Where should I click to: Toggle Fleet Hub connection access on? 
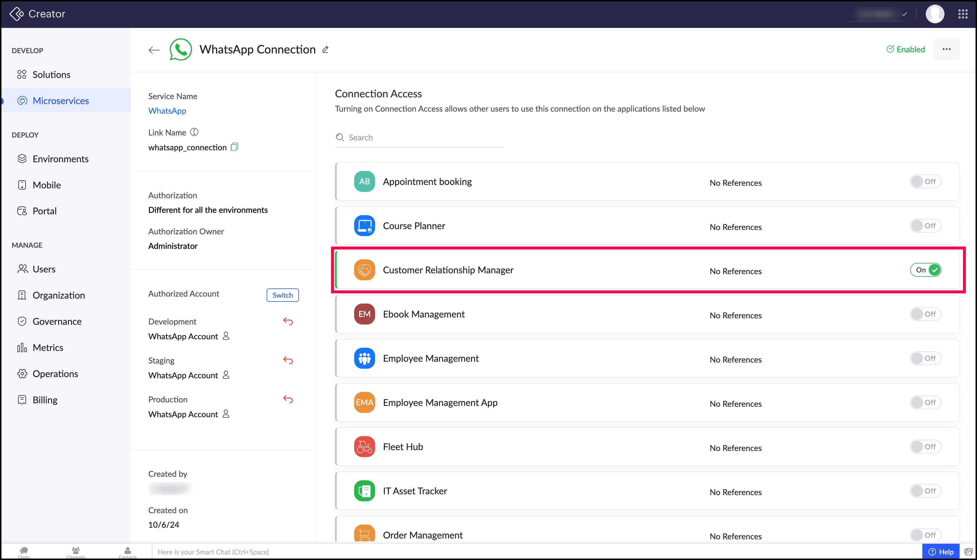[x=926, y=447]
